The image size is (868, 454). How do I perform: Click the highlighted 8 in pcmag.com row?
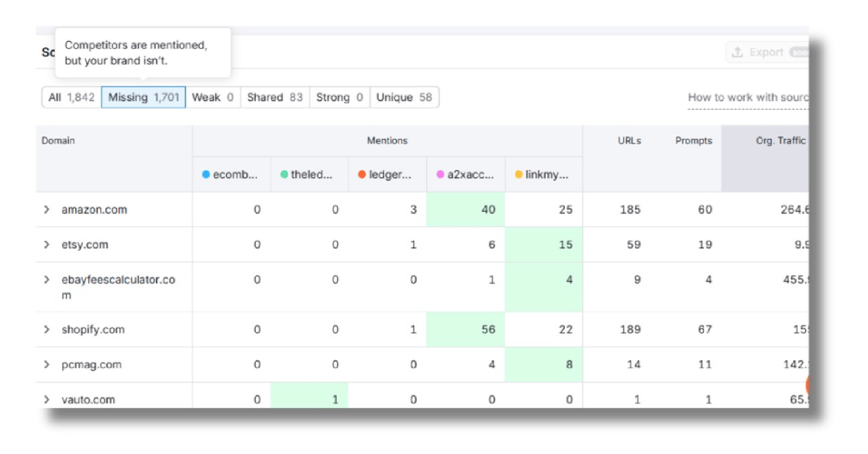569,364
